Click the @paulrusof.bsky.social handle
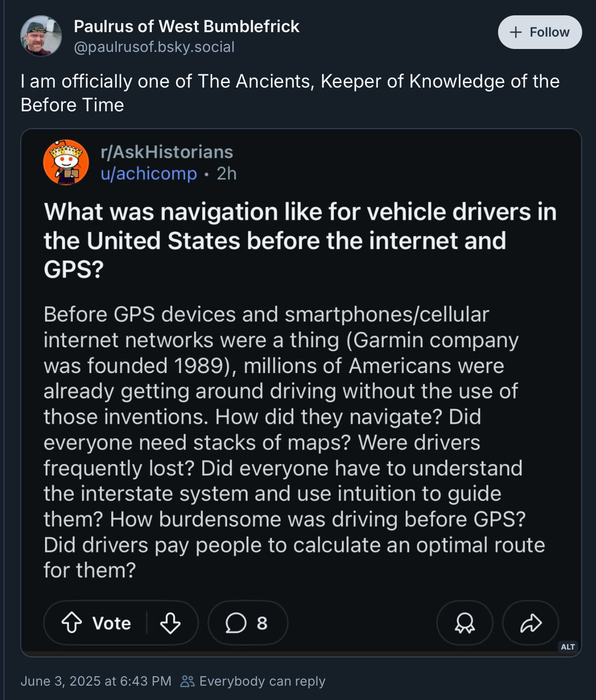Image resolution: width=596 pixels, height=700 pixels. [x=154, y=47]
